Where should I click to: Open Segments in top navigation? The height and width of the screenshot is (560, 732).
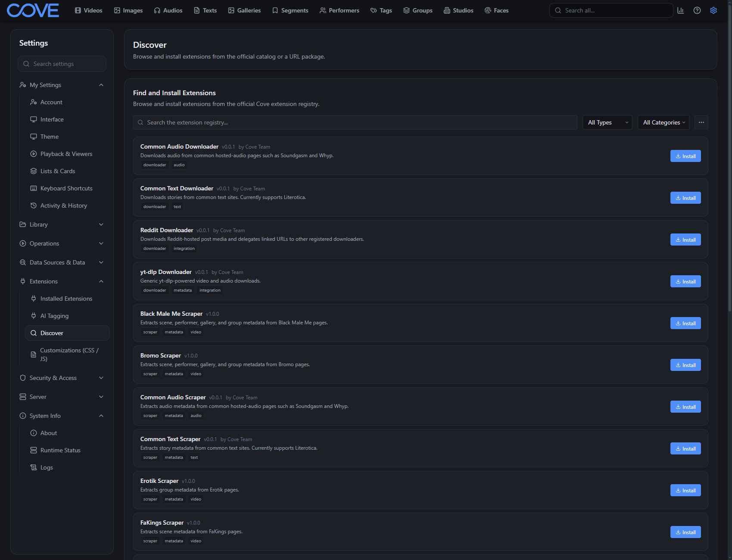pos(290,10)
